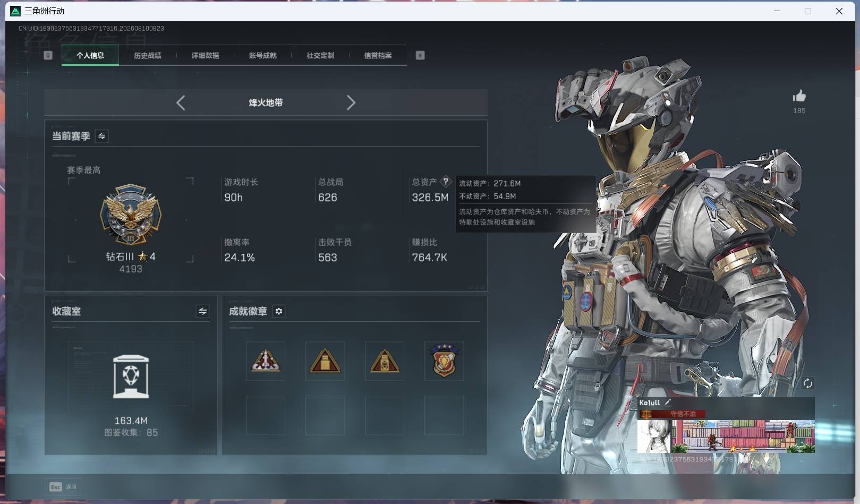Click the rotate character refresh icon
Screen dimensions: 860x504
pos(807,383)
